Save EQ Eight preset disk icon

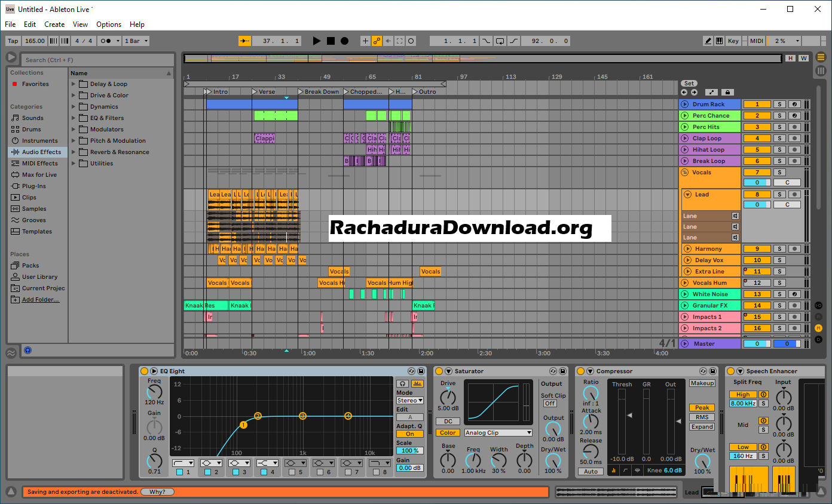tap(421, 371)
